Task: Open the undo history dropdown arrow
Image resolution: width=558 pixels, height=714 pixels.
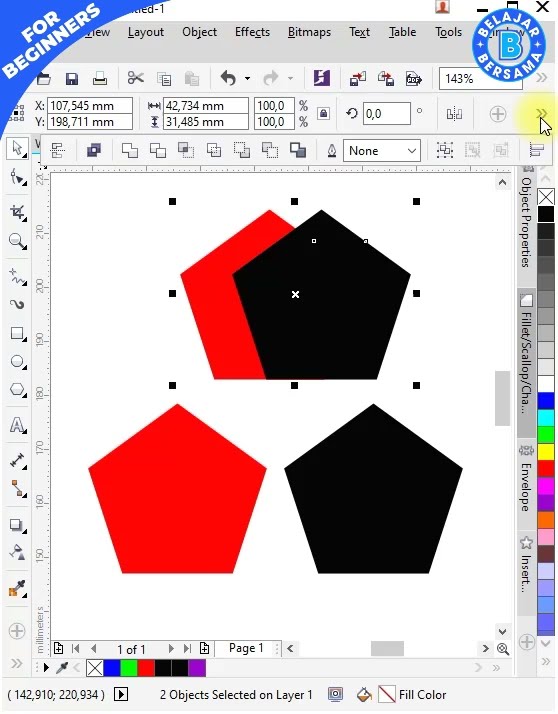Action: click(247, 78)
